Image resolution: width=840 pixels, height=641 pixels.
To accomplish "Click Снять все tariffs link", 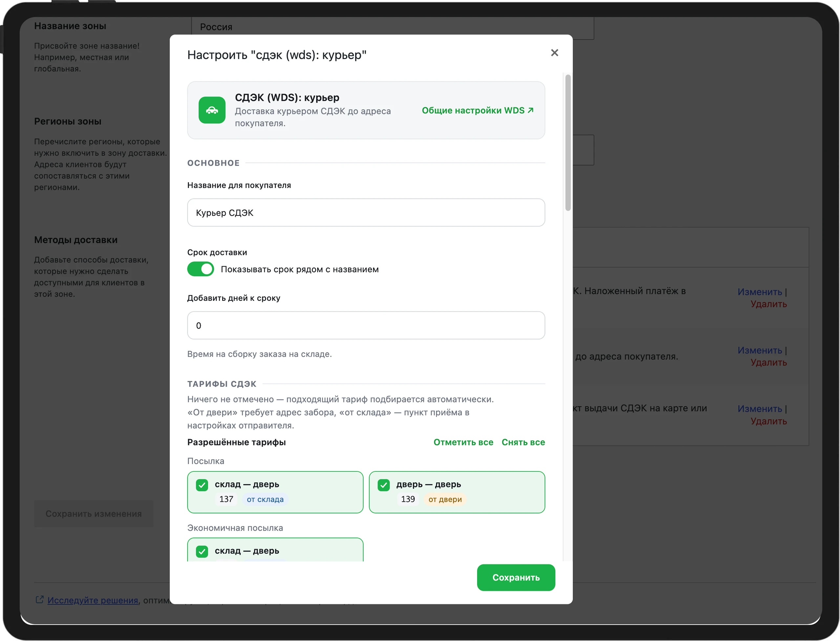I will click(523, 442).
